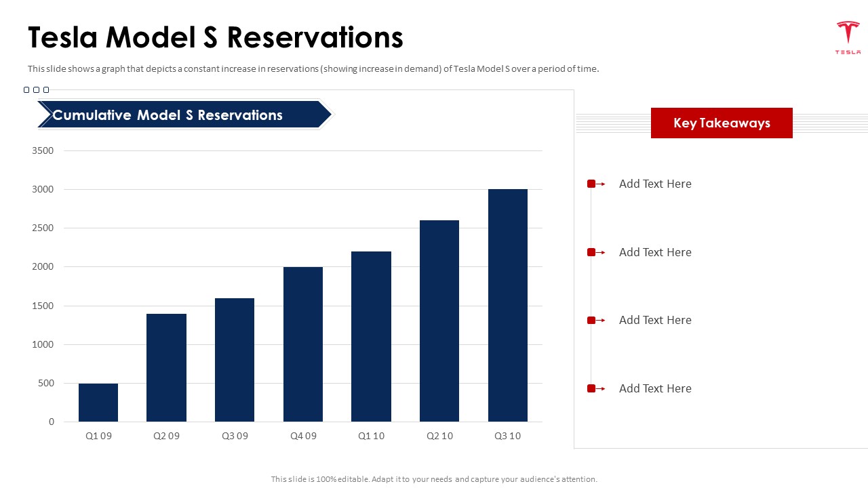Click the 2000 y-axis value
Image resolution: width=868 pixels, height=488 pixels.
(x=43, y=267)
